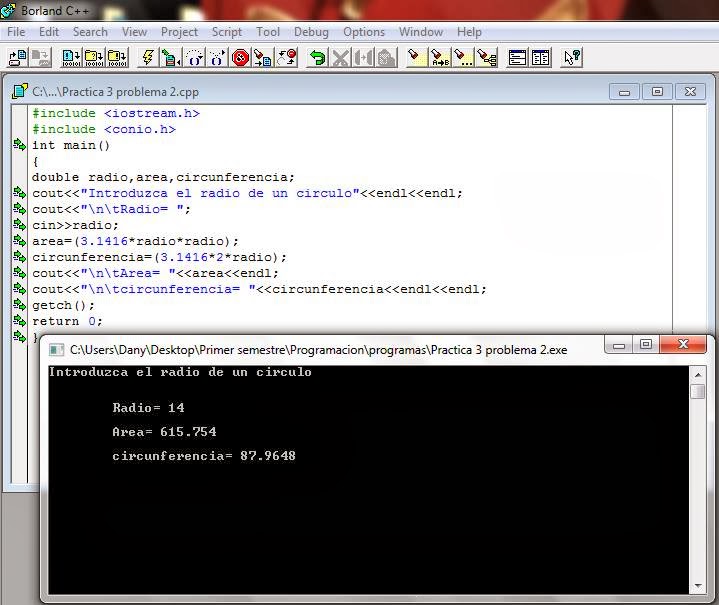Click the grayed-out Copy toolbar icon
This screenshot has height=605, width=719.
[x=363, y=58]
